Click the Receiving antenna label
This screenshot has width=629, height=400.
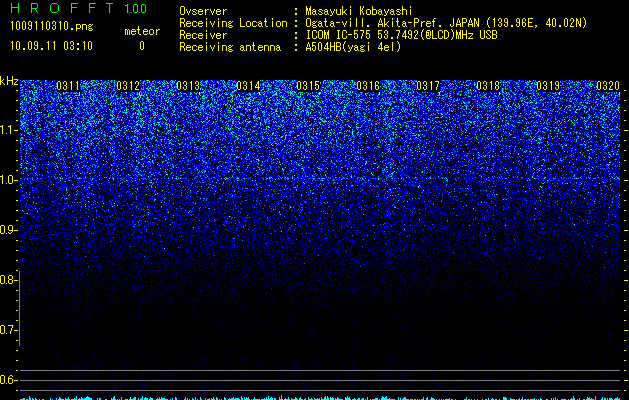pyautogui.click(x=230, y=47)
